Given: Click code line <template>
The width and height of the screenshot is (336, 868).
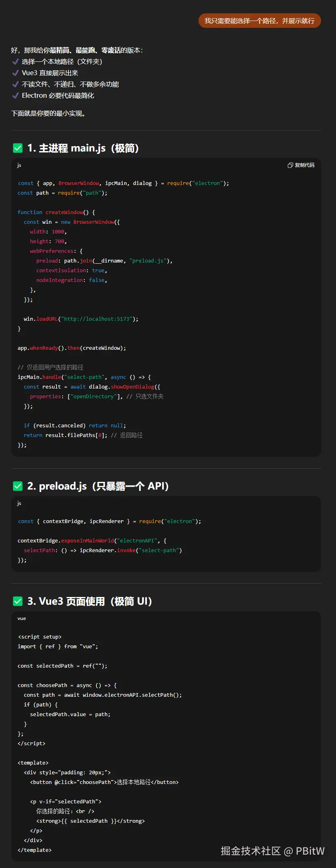Looking at the screenshot, I should pyautogui.click(x=33, y=763).
